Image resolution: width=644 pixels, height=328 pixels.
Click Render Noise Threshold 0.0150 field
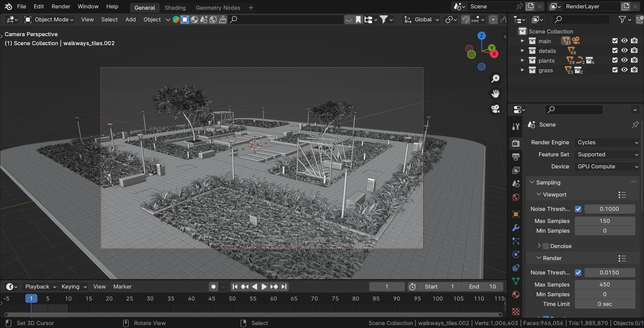[610, 273]
